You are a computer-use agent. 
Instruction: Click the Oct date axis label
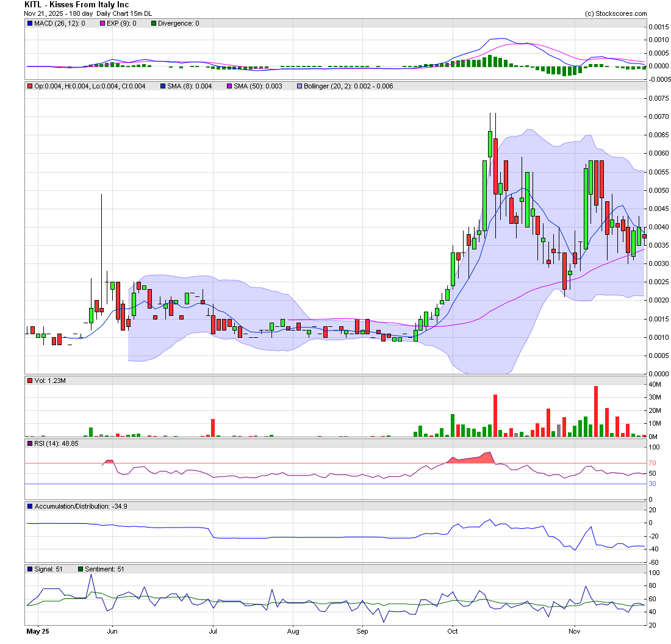point(453,632)
